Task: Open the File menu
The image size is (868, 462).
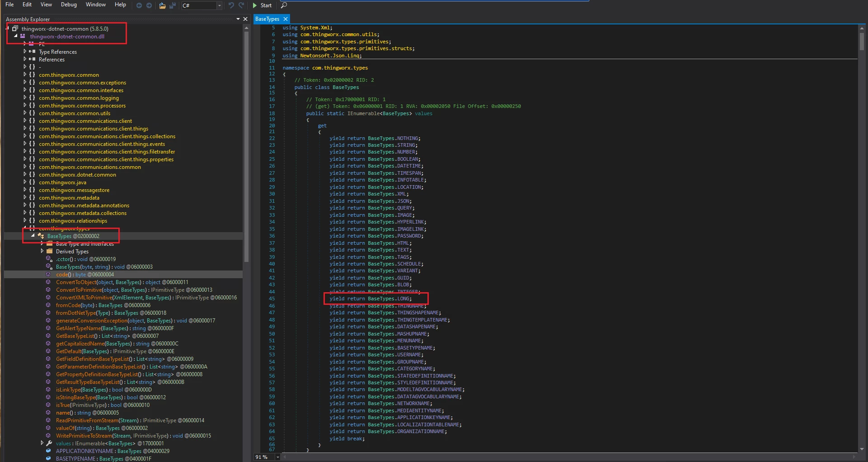Action: tap(9, 5)
